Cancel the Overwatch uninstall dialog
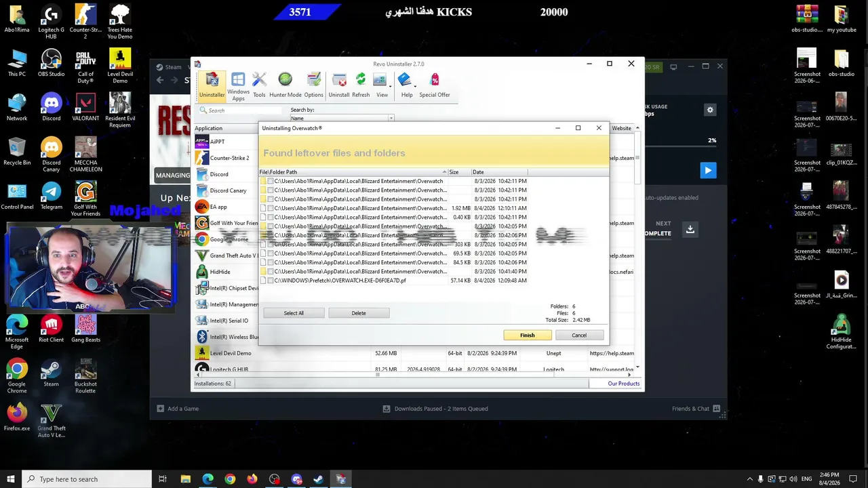The height and width of the screenshot is (488, 868). pos(579,335)
